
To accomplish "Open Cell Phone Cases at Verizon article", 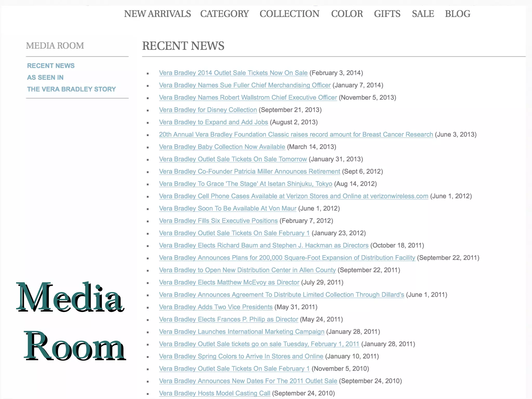I will [x=294, y=196].
